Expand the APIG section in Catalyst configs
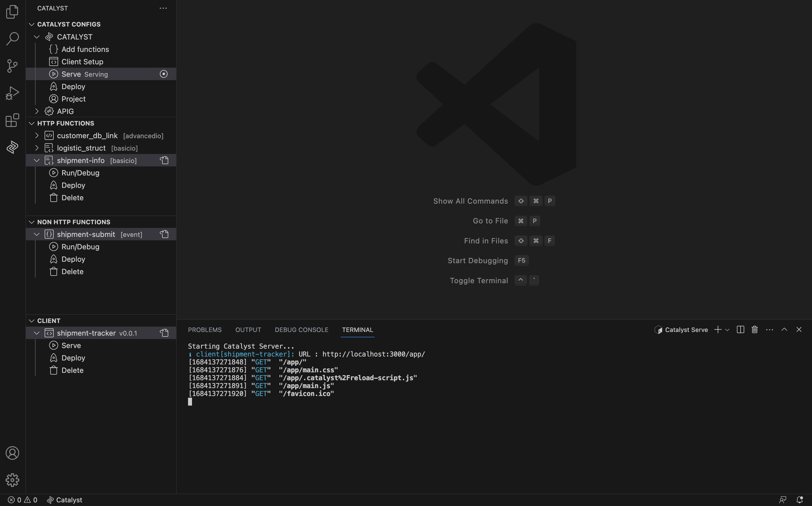 37,111
